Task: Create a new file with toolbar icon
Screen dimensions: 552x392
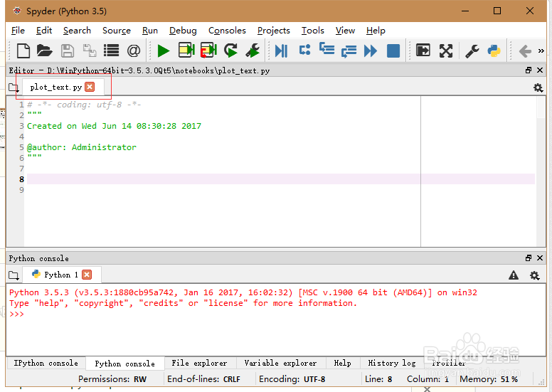Action: pyautogui.click(x=23, y=51)
